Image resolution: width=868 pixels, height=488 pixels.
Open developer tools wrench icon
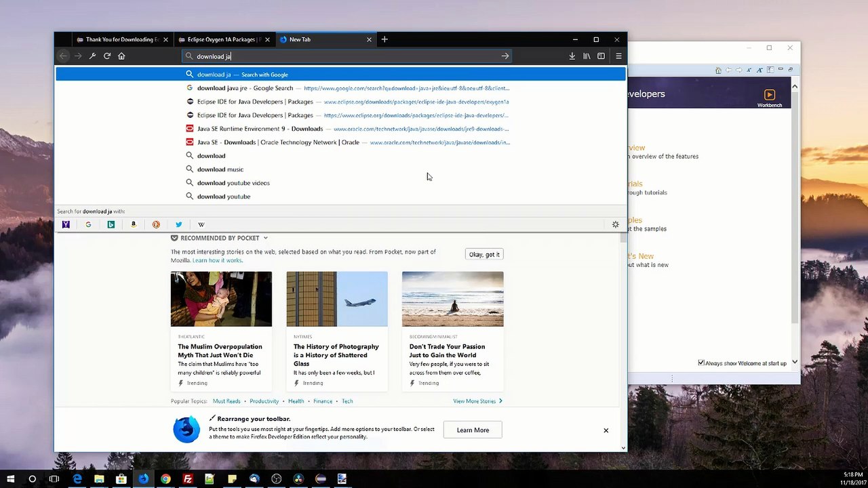92,56
